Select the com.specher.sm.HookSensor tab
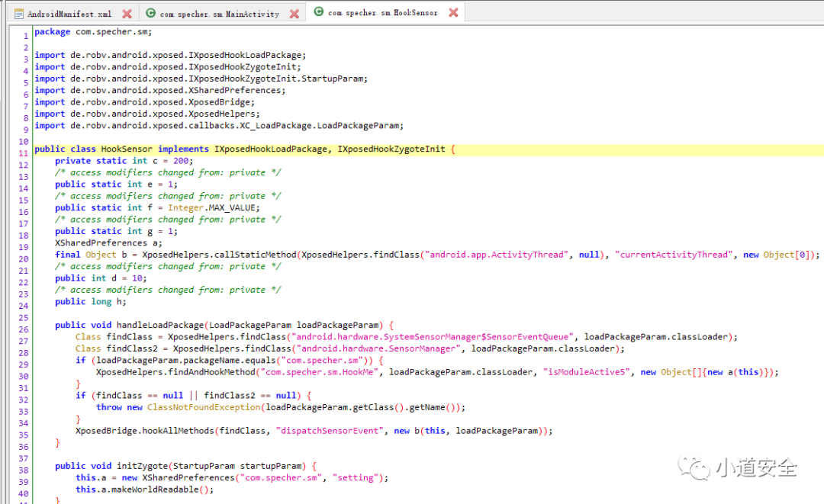Viewport: 824px width, 504px height. (382, 13)
